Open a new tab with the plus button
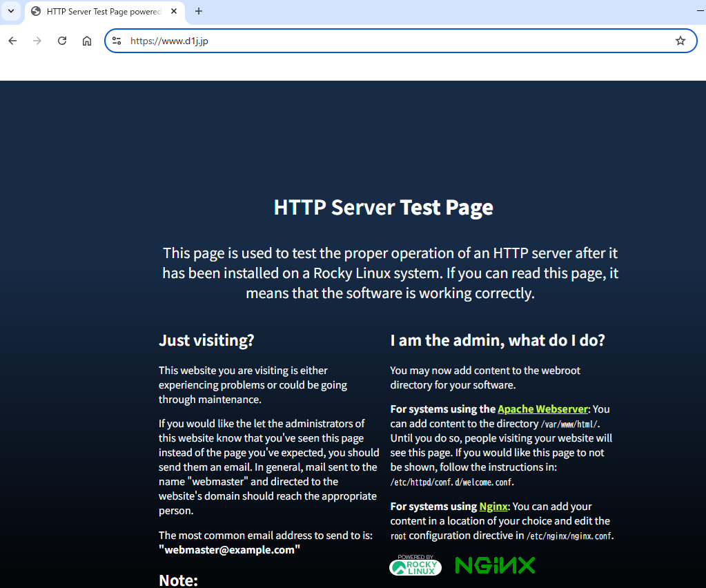Viewport: 706px width, 588px height. tap(199, 11)
